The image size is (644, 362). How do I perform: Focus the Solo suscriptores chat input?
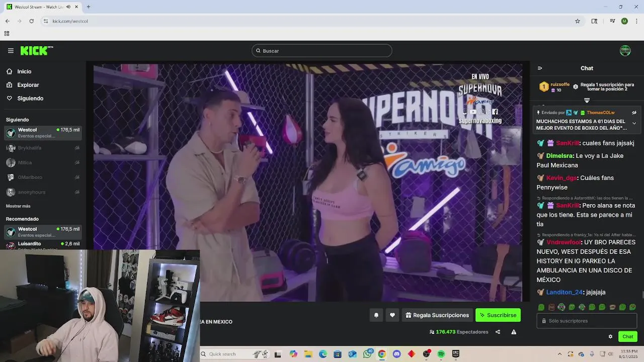click(x=587, y=321)
